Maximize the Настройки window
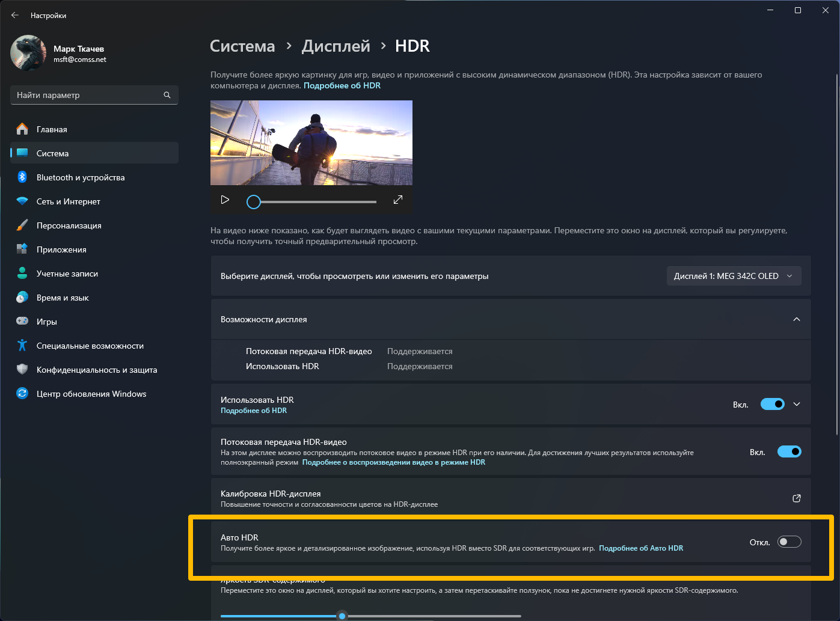840x621 pixels. click(x=798, y=10)
